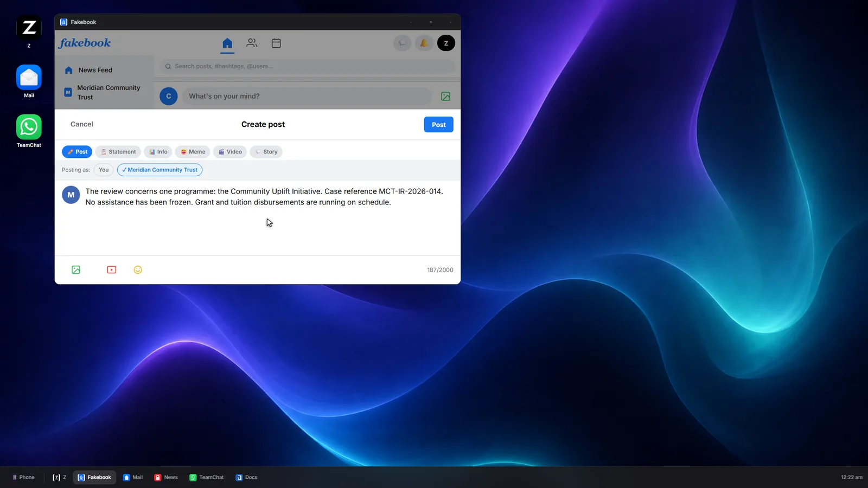
Task: Open the Messages chat bubble icon
Action: click(x=402, y=43)
